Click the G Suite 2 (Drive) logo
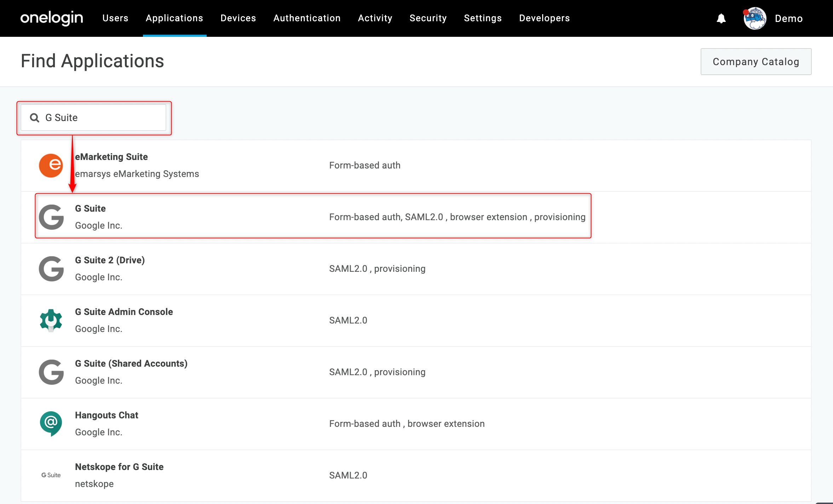 [51, 269]
